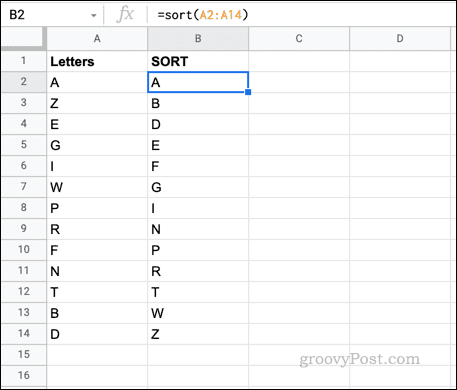Select row 5 header
The height and width of the screenshot is (390, 457).
[x=24, y=145]
